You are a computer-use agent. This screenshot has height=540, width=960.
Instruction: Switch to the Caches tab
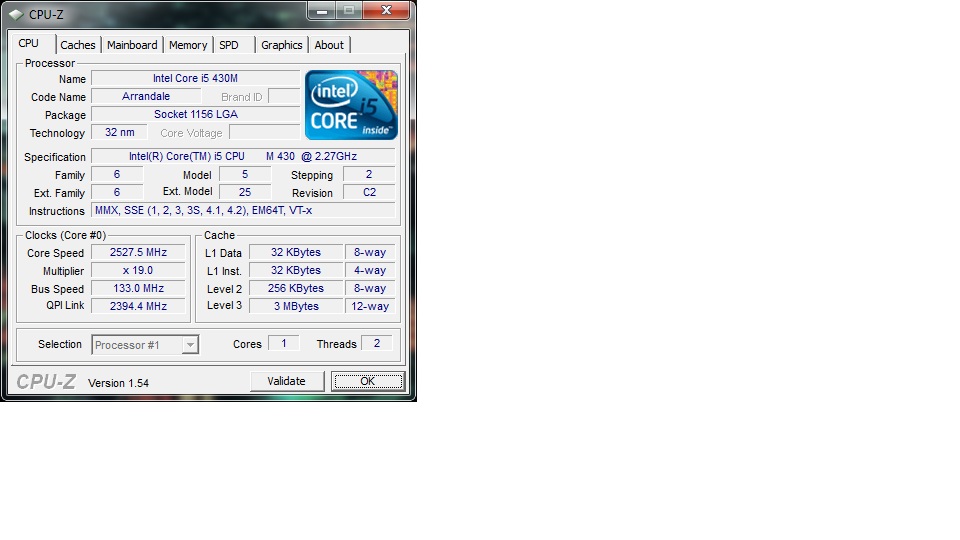click(78, 45)
